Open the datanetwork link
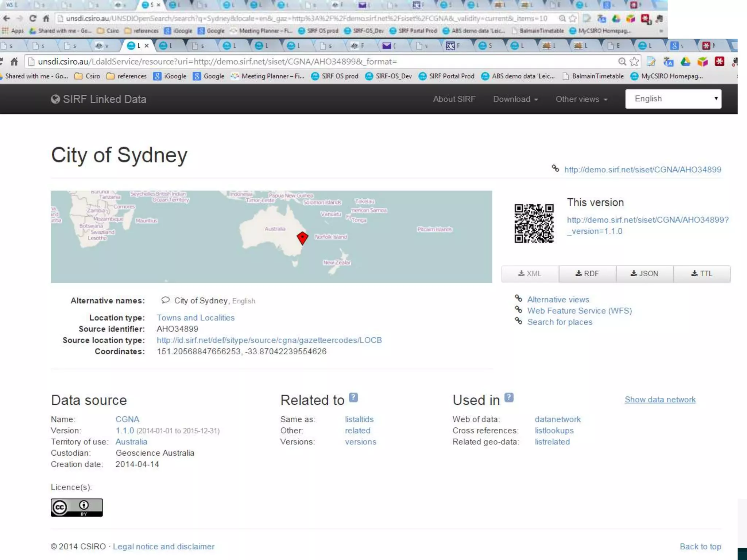 coord(558,420)
